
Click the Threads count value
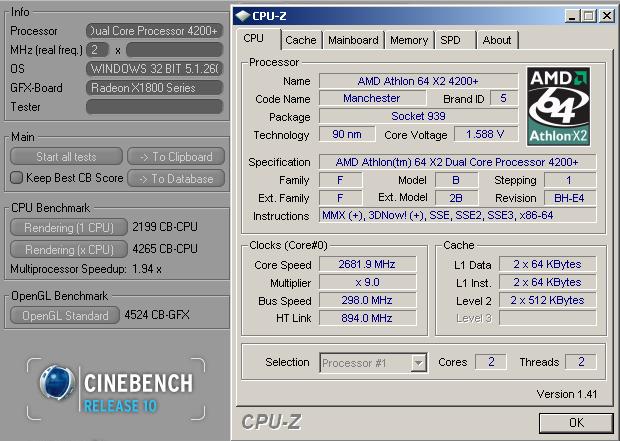point(581,362)
